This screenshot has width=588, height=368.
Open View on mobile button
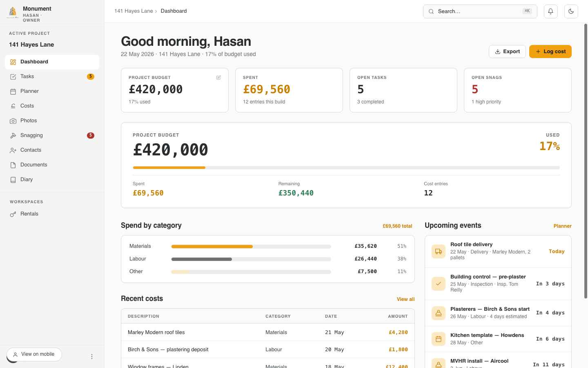(x=34, y=355)
